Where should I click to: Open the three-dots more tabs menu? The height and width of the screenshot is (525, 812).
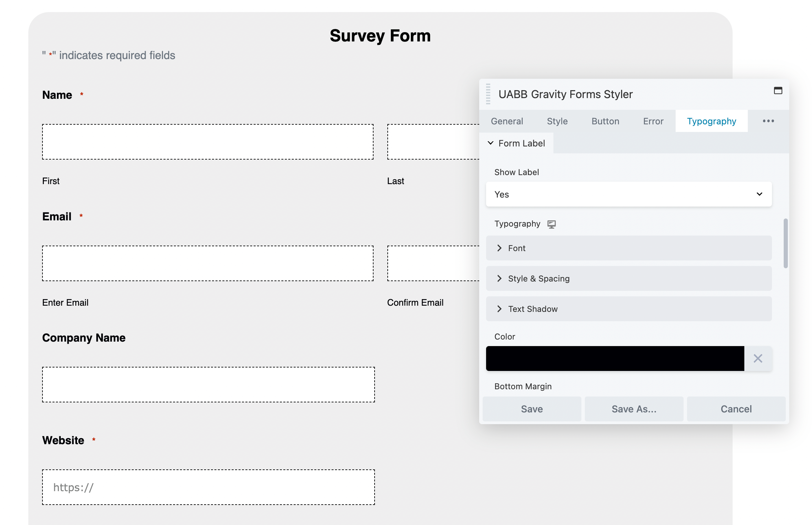click(768, 121)
